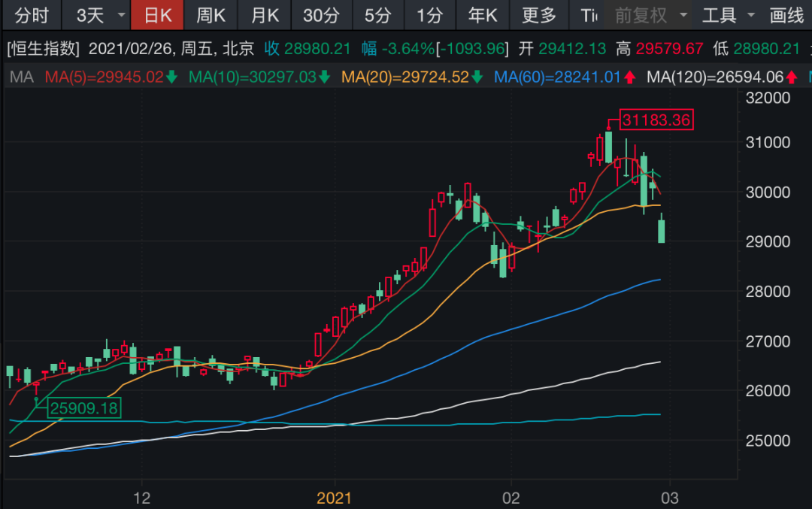Screen dimensions: 812x509
Task: Select the 日K daily candlestick tab
Action: click(157, 14)
